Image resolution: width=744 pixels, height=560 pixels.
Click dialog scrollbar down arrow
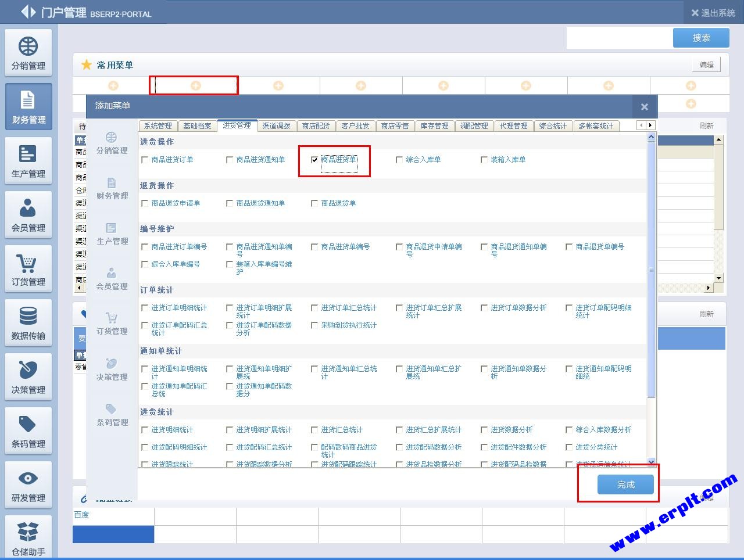pos(651,462)
